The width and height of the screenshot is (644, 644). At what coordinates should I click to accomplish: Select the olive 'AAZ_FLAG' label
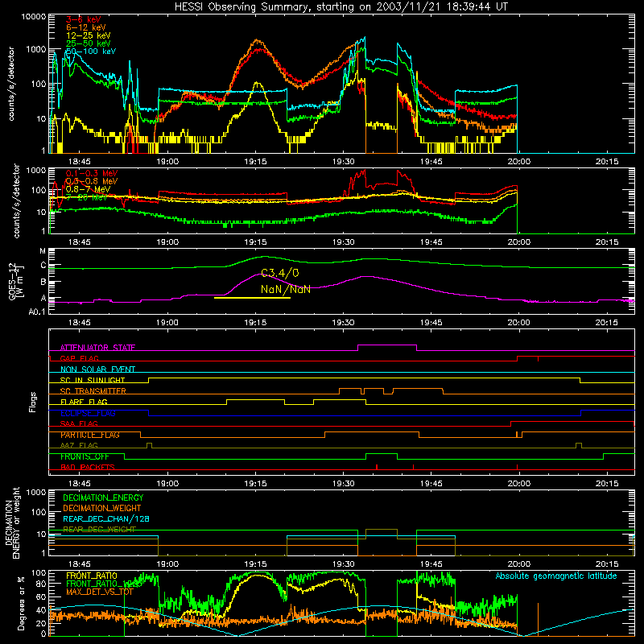[79, 446]
